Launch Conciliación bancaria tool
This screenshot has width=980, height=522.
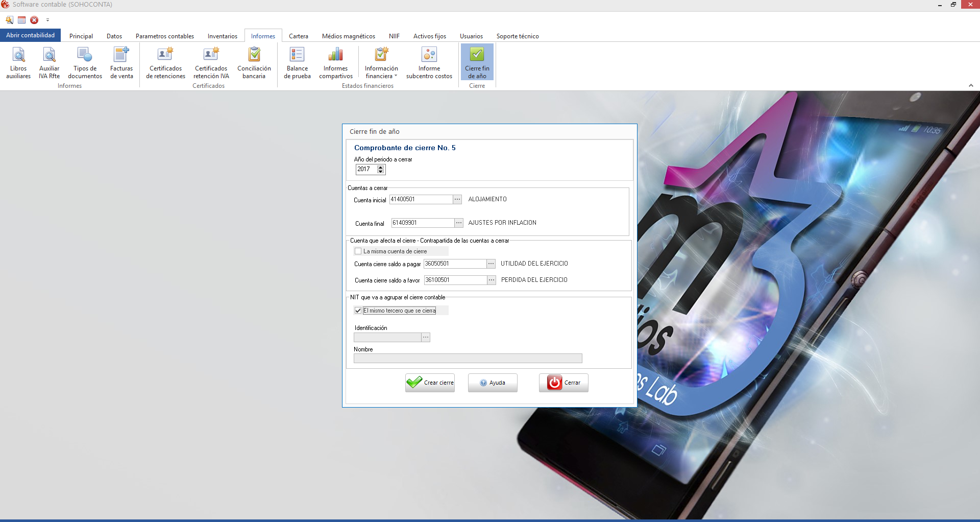tap(254, 62)
